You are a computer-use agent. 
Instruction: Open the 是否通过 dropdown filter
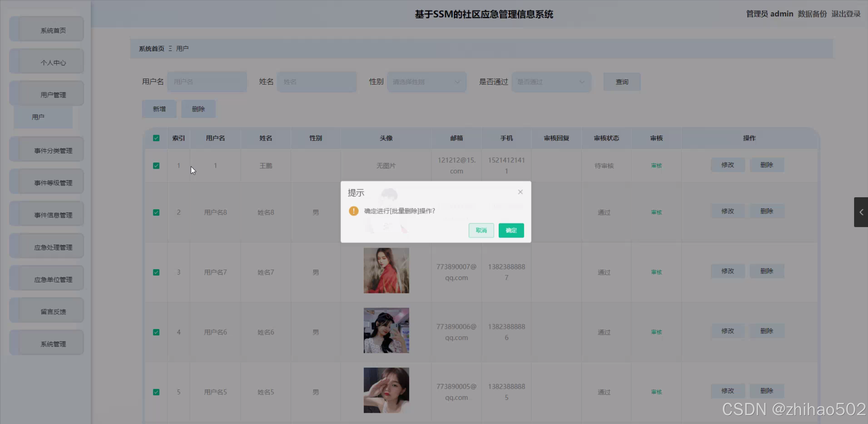coord(551,82)
